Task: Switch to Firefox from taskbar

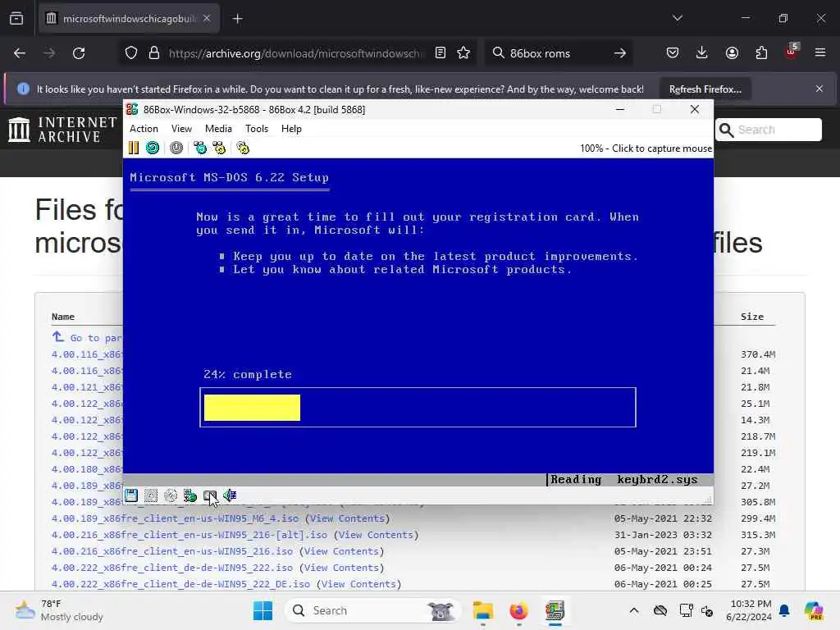Action: (x=518, y=610)
